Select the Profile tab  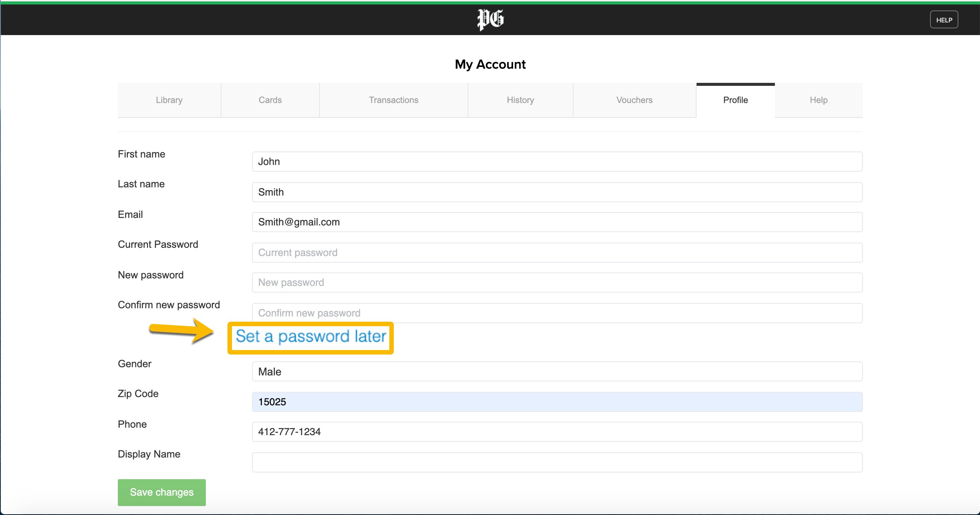coord(735,100)
